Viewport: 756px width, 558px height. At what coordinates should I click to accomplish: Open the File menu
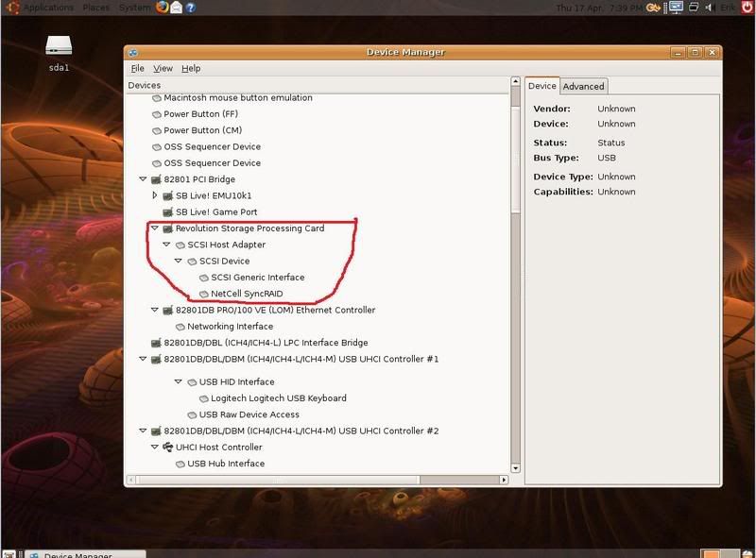[x=137, y=68]
